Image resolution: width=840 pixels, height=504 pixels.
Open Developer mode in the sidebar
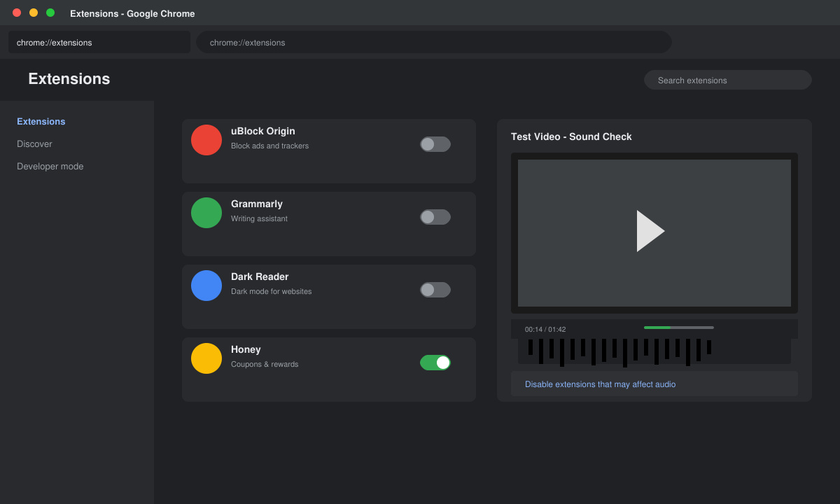50,167
